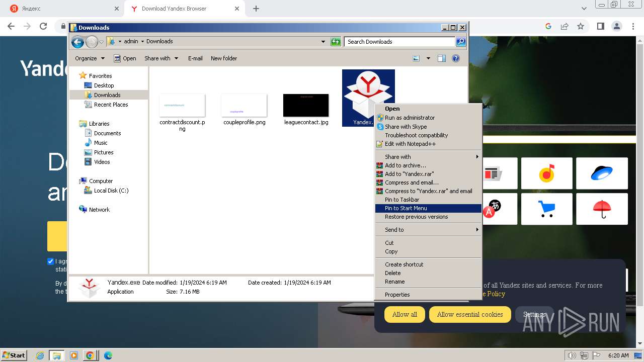
Task: Select Pin to Start Menu
Action: [x=428, y=208]
